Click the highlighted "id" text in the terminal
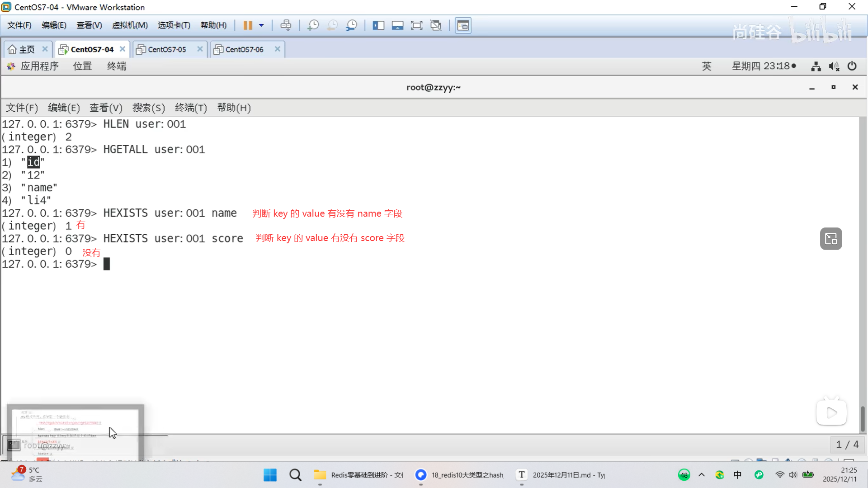Viewport: 868px width, 488px height. pyautogui.click(x=33, y=162)
